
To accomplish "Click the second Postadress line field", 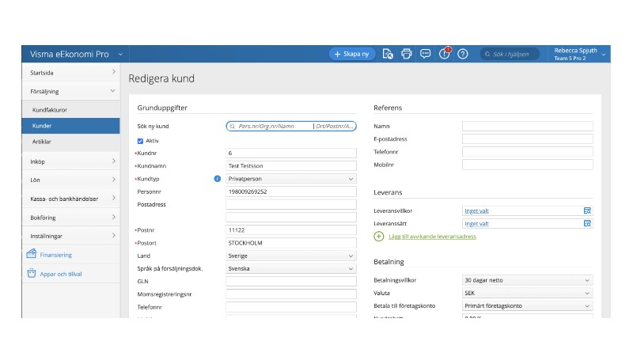I will [x=290, y=218].
